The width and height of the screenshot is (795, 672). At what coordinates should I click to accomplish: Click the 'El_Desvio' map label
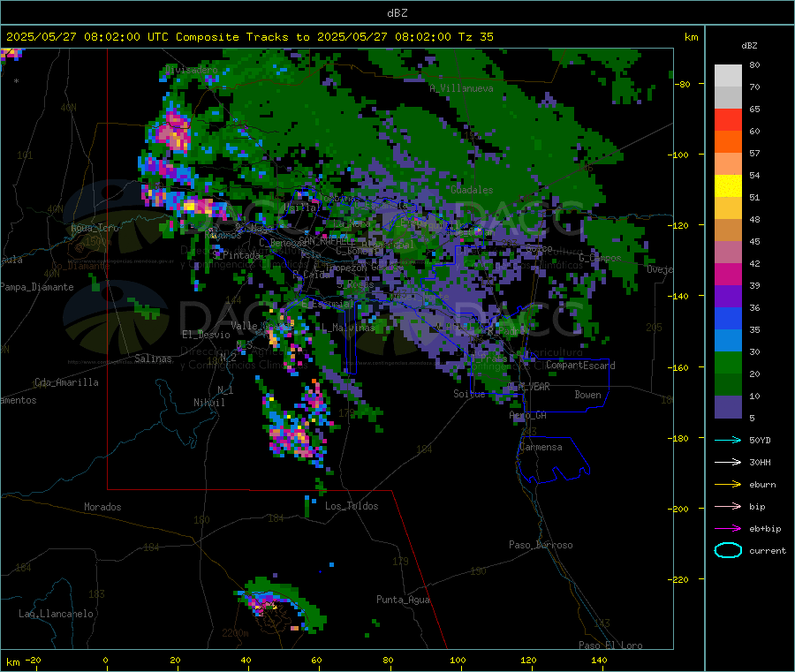206,335
